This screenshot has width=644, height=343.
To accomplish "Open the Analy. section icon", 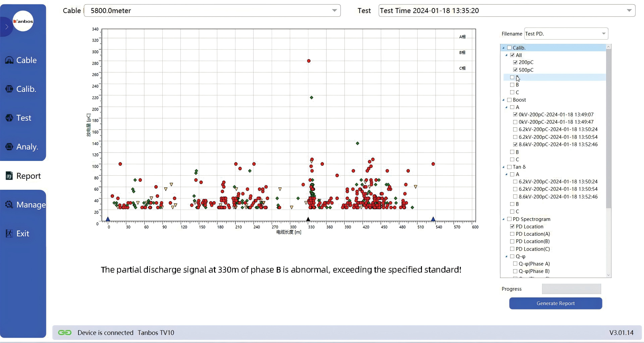I will pos(9,147).
